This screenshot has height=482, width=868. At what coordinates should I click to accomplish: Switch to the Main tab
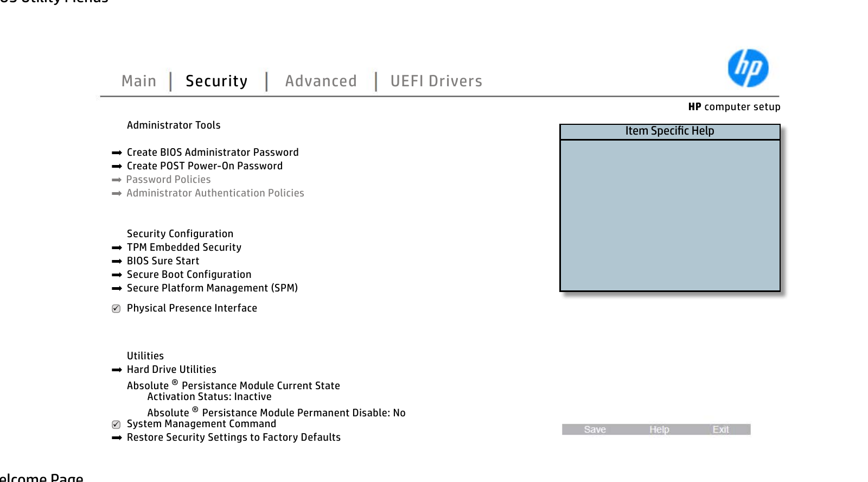[x=139, y=81]
